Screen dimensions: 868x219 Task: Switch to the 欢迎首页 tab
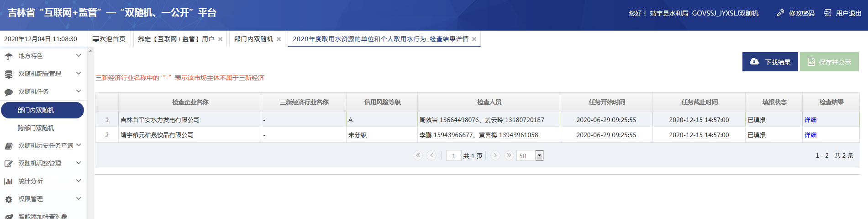click(109, 39)
